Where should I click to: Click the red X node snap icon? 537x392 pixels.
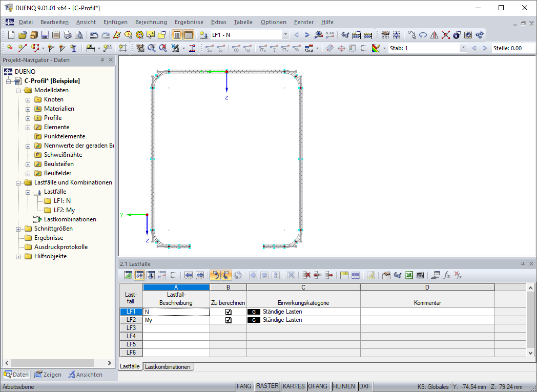pos(446,35)
